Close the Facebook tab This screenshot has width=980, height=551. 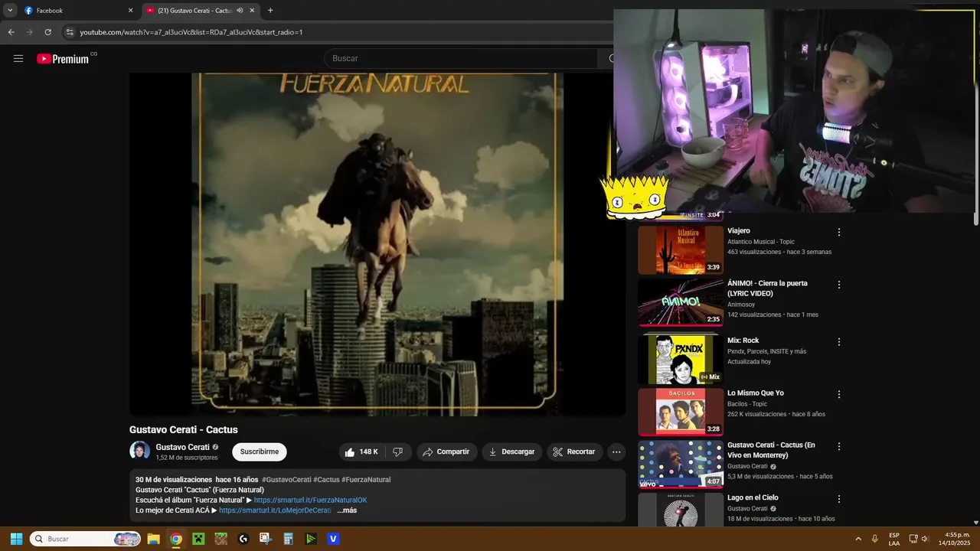(130, 11)
